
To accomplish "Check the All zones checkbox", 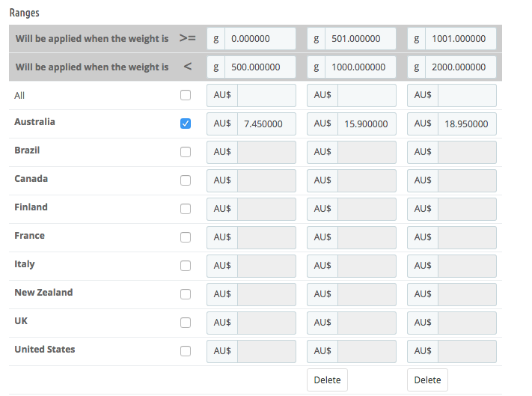I will tap(186, 95).
